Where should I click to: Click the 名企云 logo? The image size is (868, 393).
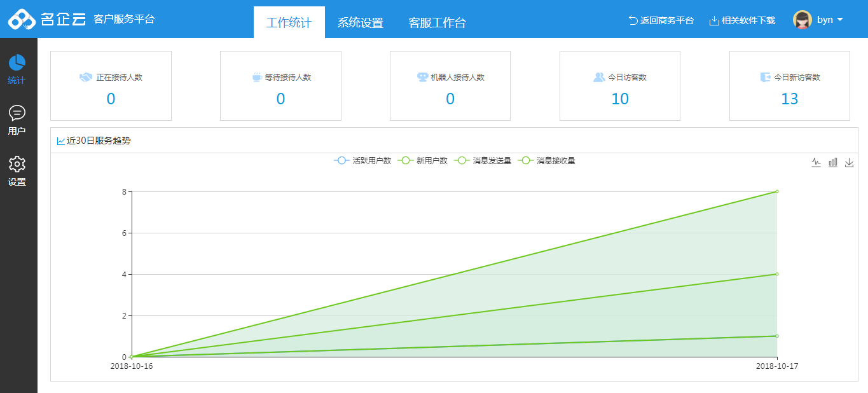47,19
